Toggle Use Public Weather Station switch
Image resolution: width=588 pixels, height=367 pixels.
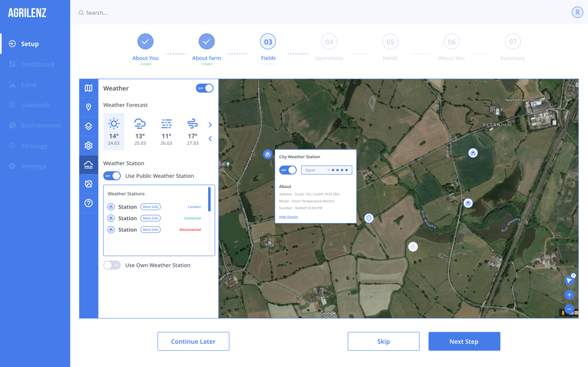point(112,176)
